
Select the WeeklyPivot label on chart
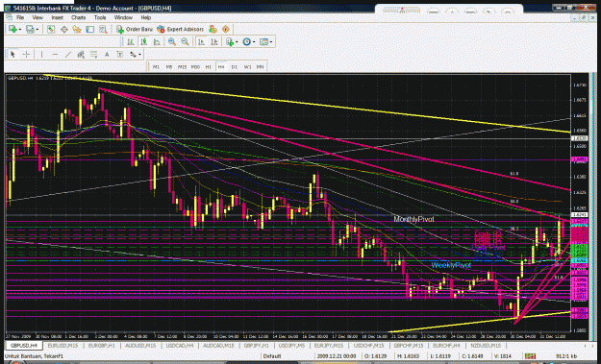click(451, 265)
